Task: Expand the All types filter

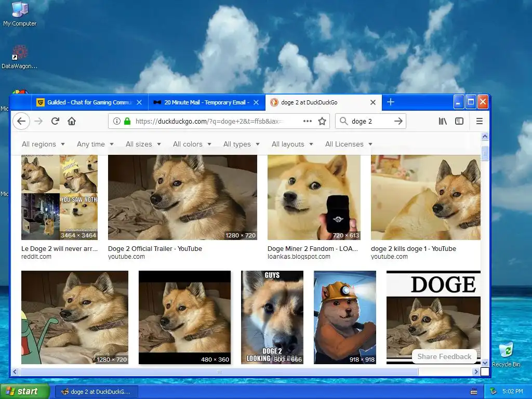Action: coord(241,144)
